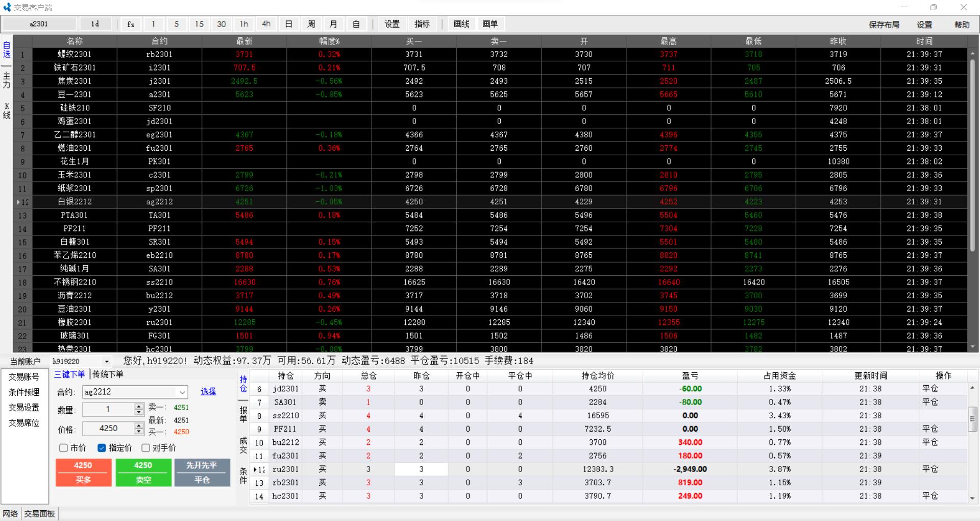Image resolution: width=980 pixels, height=521 pixels.
Task: Switch to the 成交 trades tab
Action: click(243, 445)
